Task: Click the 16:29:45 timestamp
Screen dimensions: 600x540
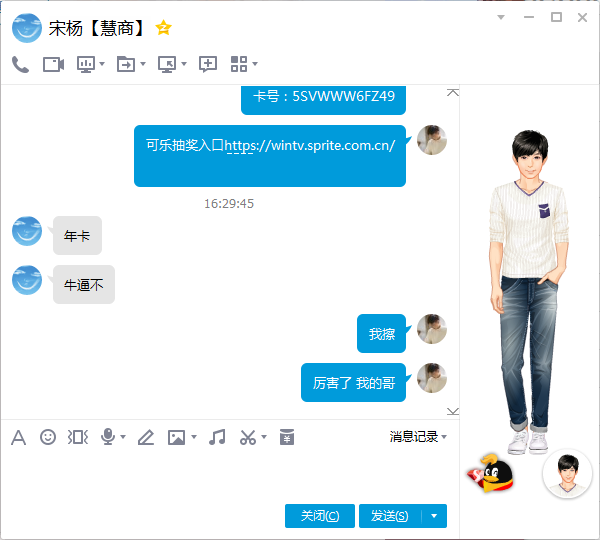Action: click(x=229, y=203)
